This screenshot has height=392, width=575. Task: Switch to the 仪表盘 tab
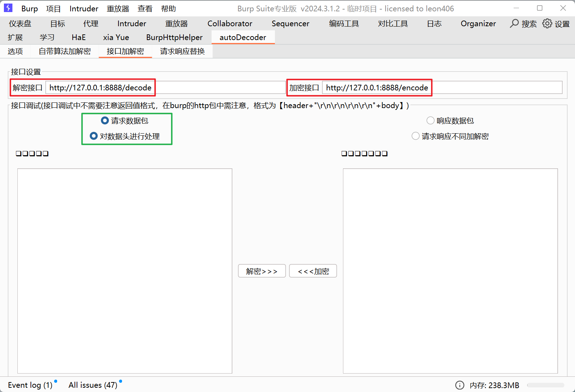pyautogui.click(x=20, y=24)
